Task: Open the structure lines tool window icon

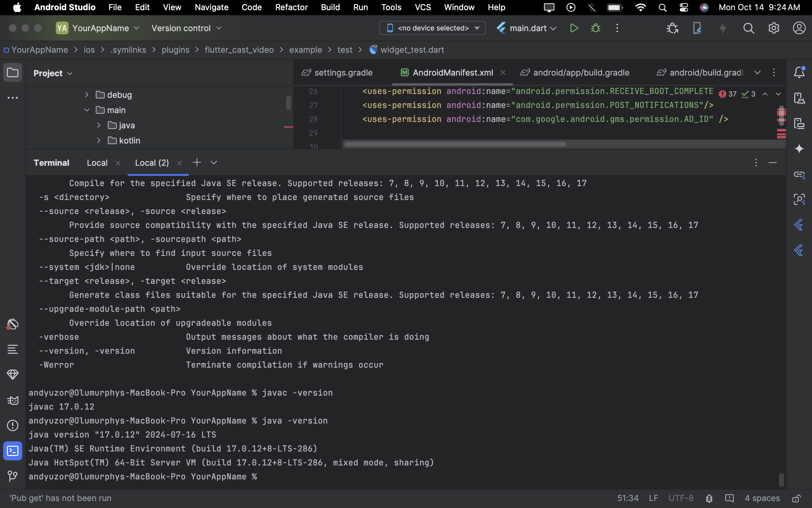Action: click(13, 350)
